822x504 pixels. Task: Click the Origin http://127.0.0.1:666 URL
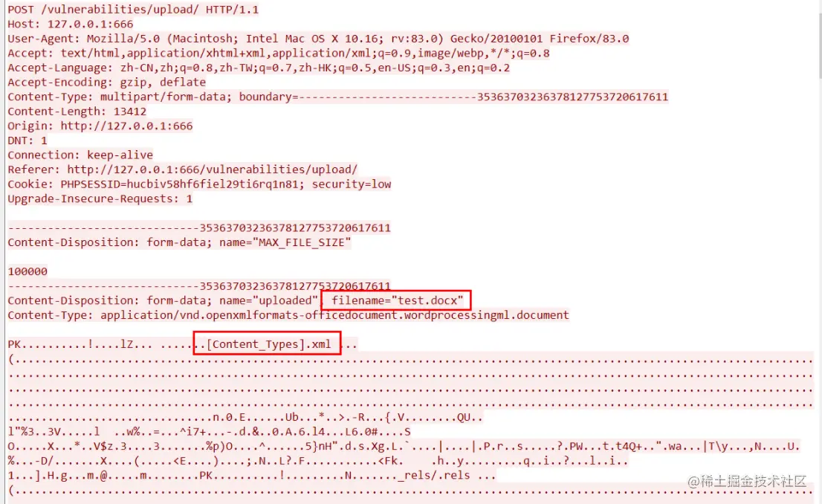(x=126, y=126)
